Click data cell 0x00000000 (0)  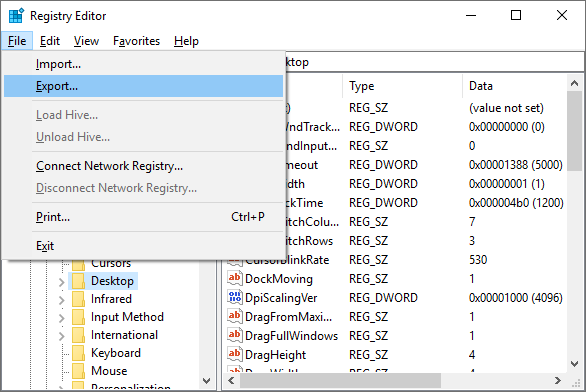[x=507, y=127]
